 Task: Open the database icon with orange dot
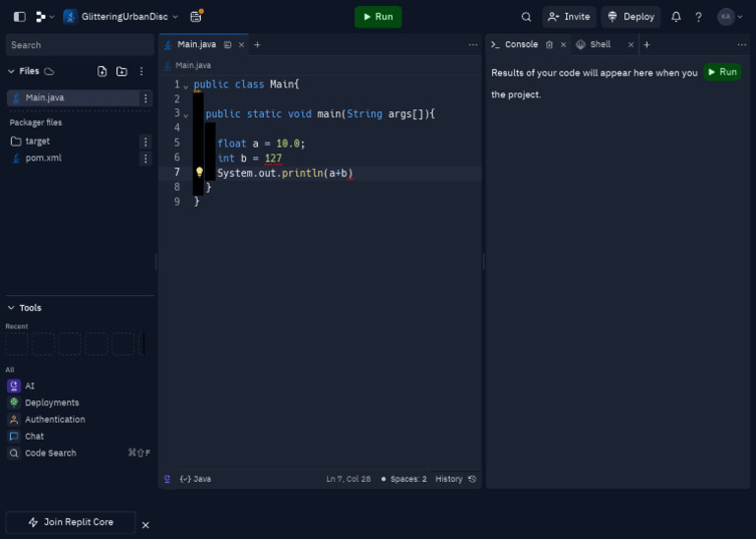(196, 17)
